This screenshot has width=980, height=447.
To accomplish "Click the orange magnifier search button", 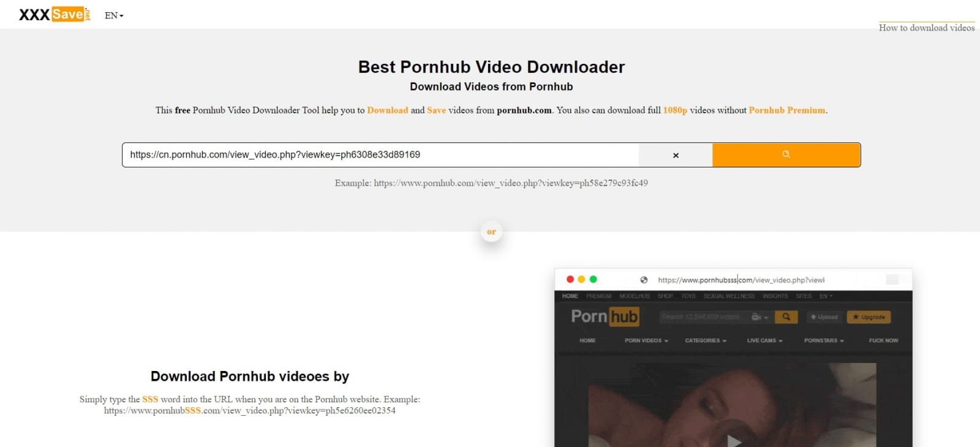I will [786, 155].
